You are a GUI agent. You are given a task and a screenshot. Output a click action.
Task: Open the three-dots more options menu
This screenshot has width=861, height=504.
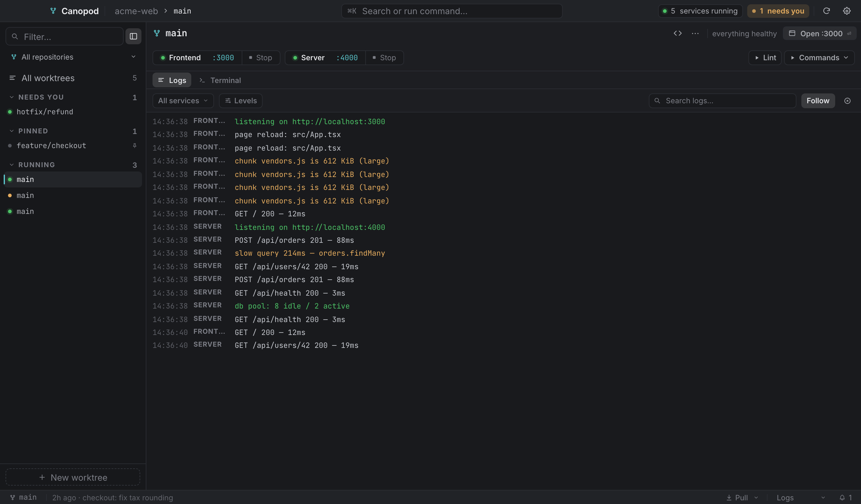695,33
